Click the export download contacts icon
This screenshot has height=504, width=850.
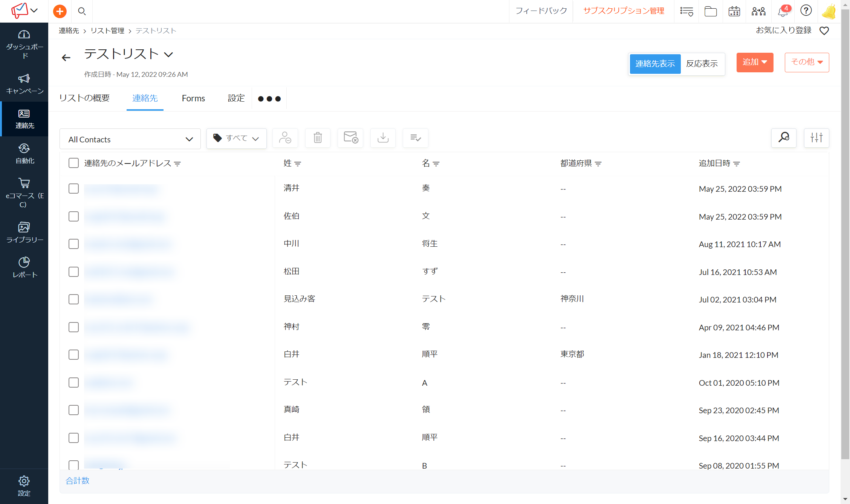click(383, 138)
